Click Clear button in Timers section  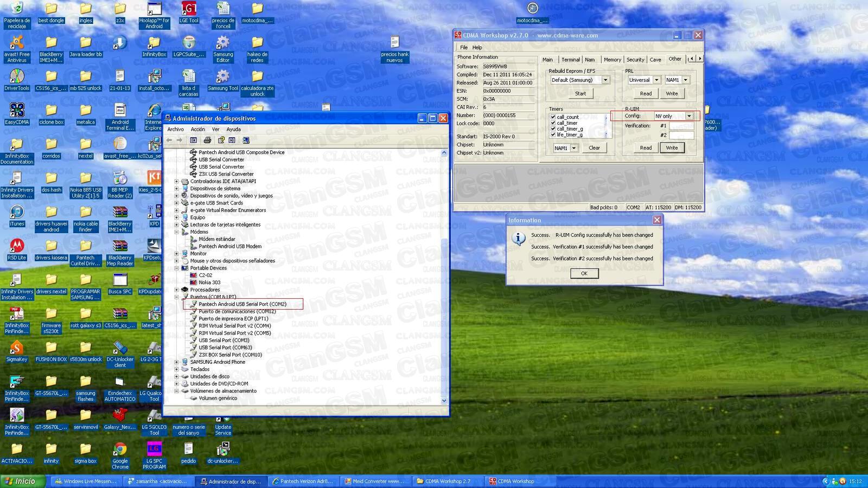tap(595, 148)
